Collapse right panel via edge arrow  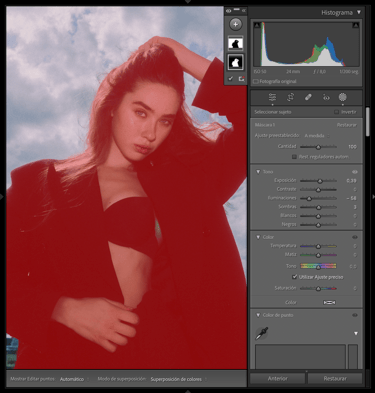coord(373,197)
